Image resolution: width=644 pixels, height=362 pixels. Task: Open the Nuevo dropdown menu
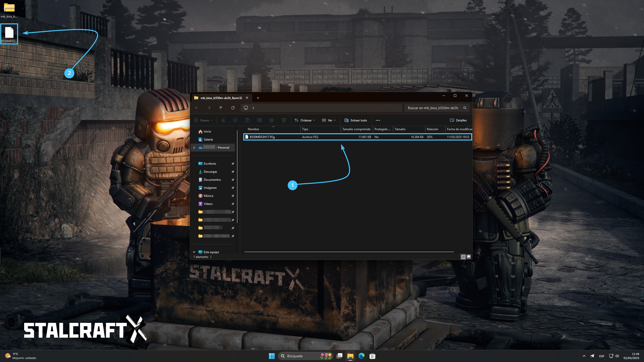[x=204, y=120]
